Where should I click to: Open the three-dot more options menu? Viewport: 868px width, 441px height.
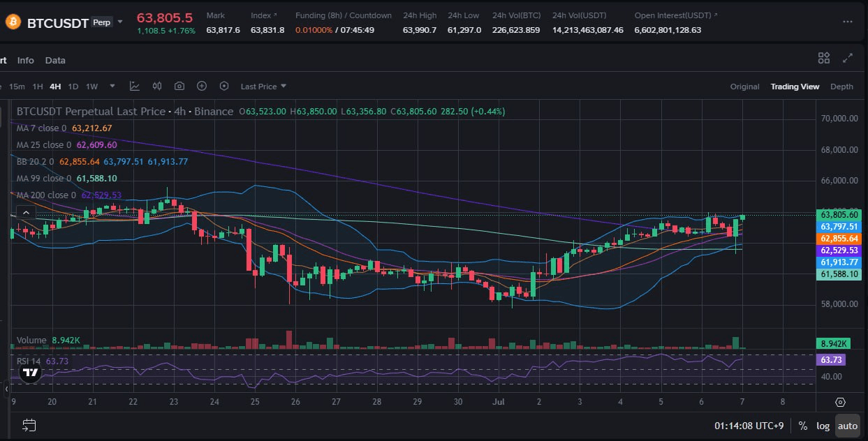pyautogui.click(x=848, y=22)
